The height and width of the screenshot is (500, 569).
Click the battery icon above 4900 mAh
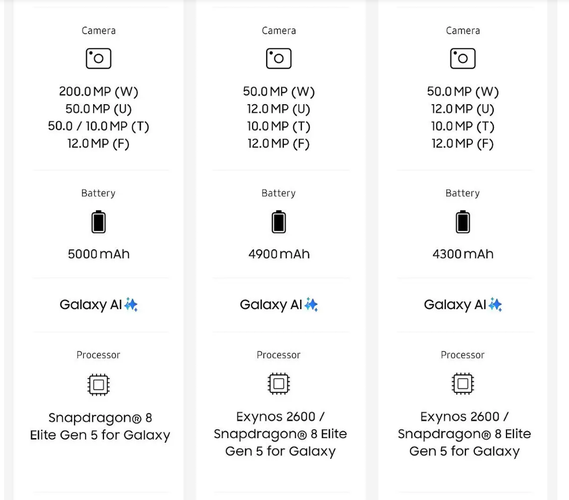pyautogui.click(x=279, y=222)
